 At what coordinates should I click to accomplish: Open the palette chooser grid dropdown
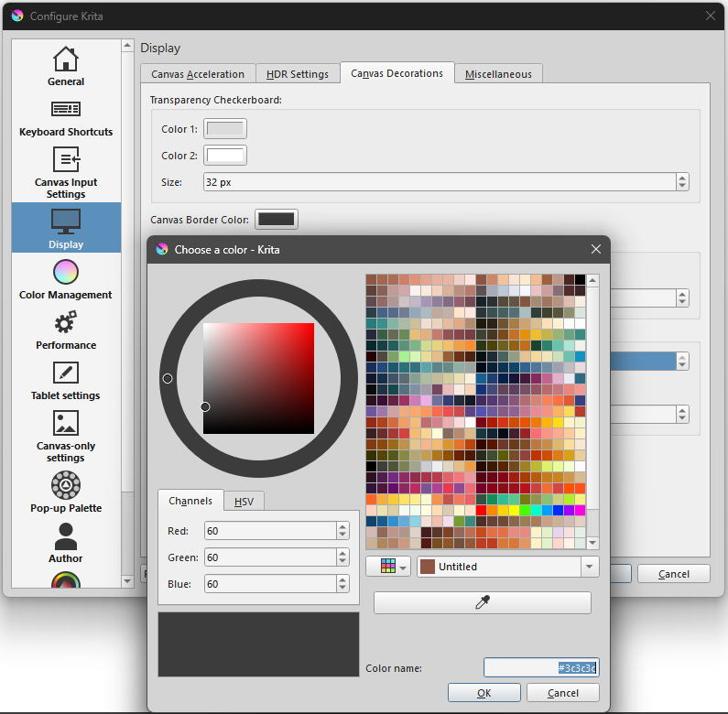pyautogui.click(x=388, y=567)
